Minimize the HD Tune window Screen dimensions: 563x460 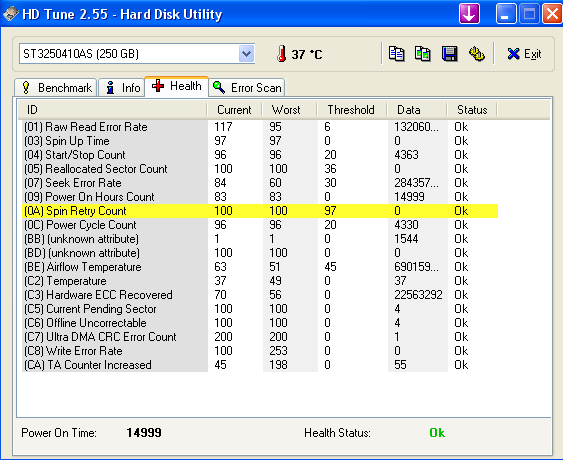[506, 14]
